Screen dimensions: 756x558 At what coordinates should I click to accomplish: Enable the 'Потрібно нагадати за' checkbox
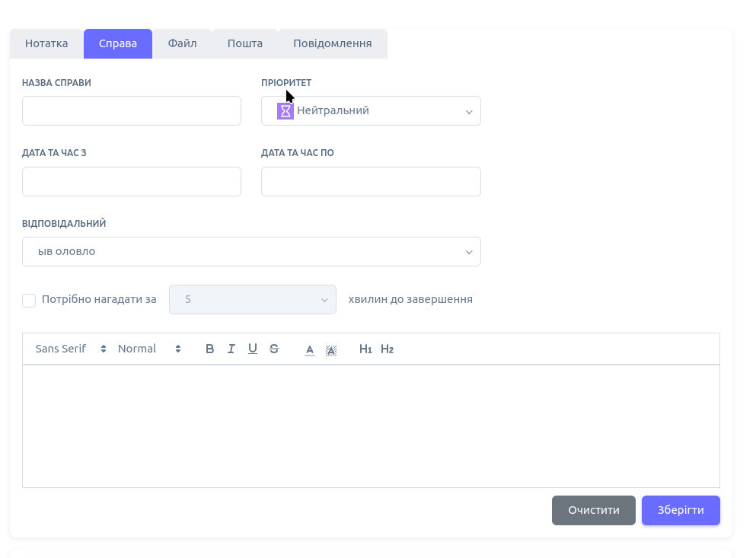[29, 300]
